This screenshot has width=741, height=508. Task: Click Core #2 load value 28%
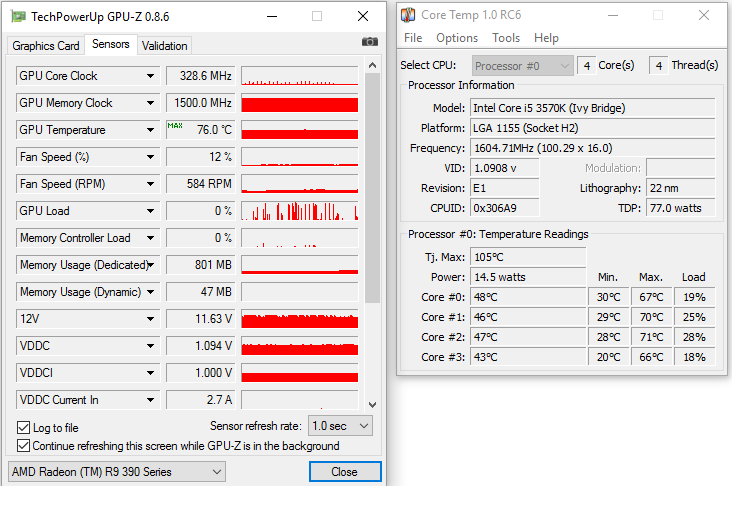(694, 337)
